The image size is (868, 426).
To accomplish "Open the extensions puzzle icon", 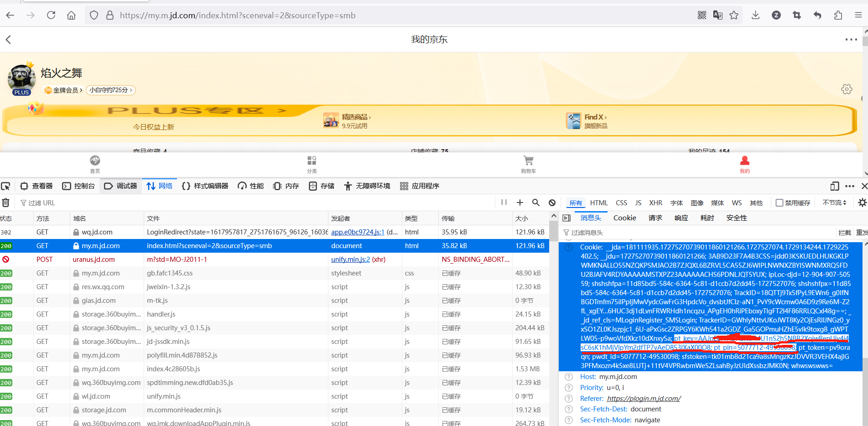I will point(838,16).
